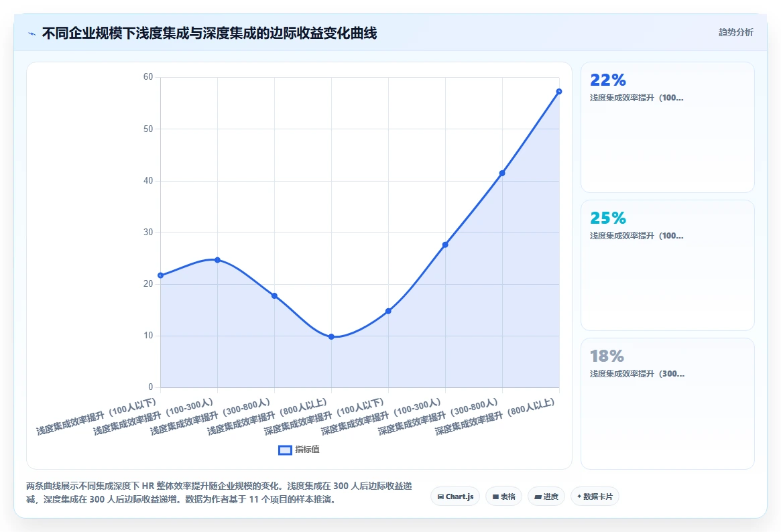This screenshot has height=532, width=781.
Task: Click the chart point for 深度集成 300-800人
Action: pos(502,173)
